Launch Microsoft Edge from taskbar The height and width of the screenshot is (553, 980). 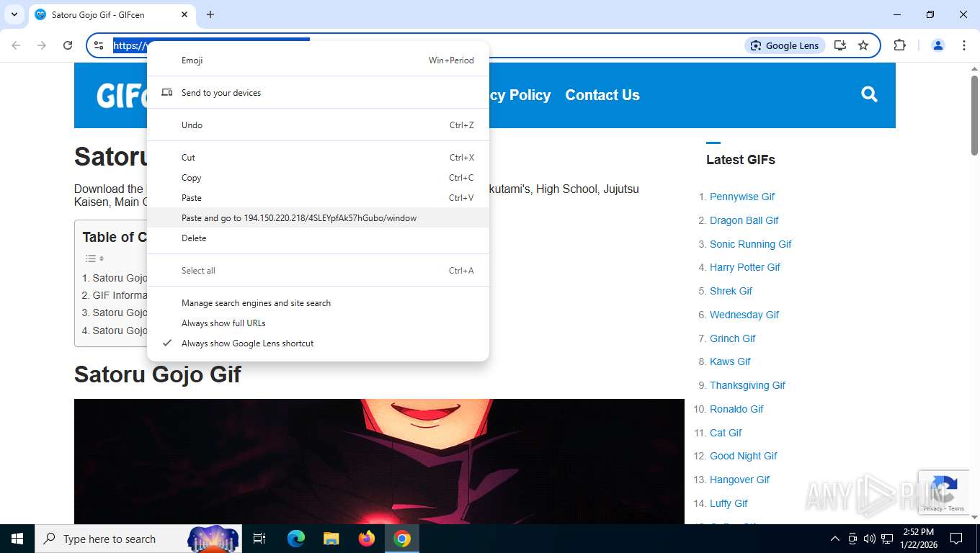point(296,539)
